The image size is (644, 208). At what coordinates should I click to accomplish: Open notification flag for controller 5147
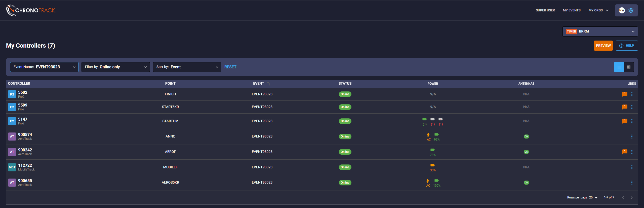pos(625,121)
